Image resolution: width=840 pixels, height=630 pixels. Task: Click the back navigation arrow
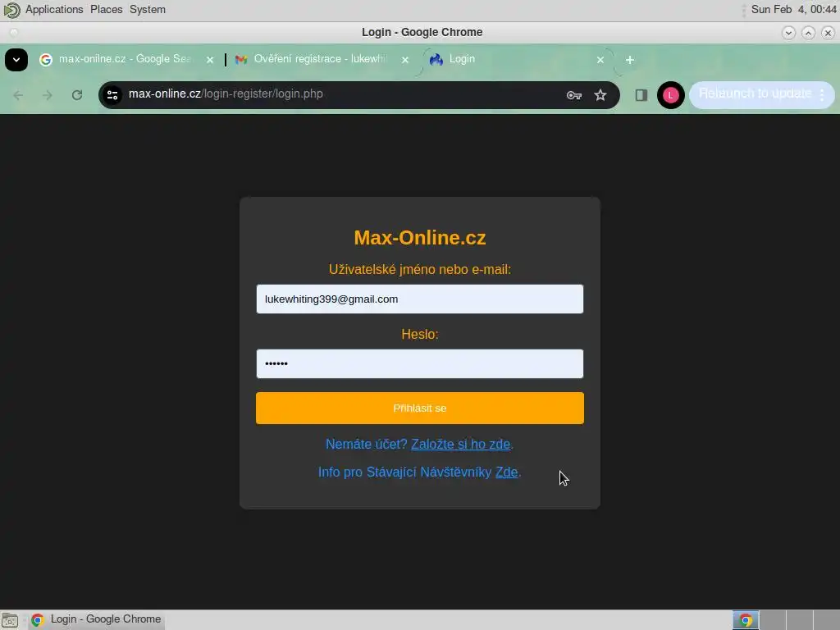point(18,95)
